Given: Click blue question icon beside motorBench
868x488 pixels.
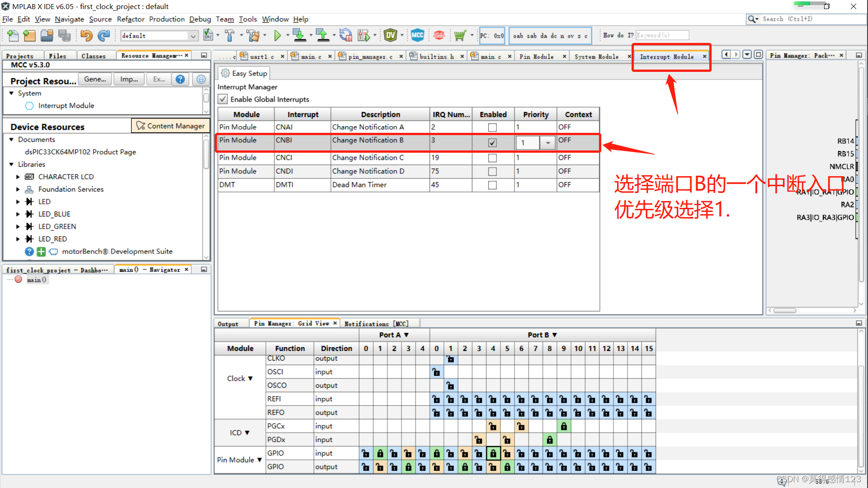Looking at the screenshot, I should (x=29, y=252).
